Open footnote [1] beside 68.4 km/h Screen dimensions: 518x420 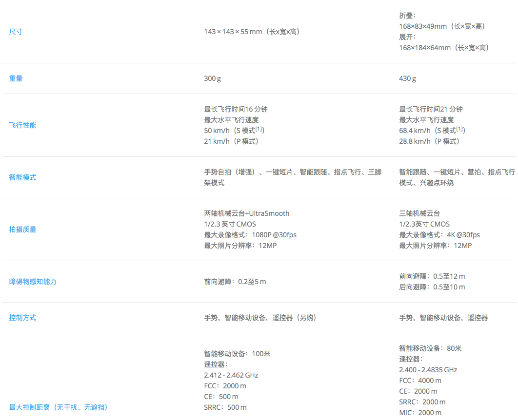coord(460,129)
